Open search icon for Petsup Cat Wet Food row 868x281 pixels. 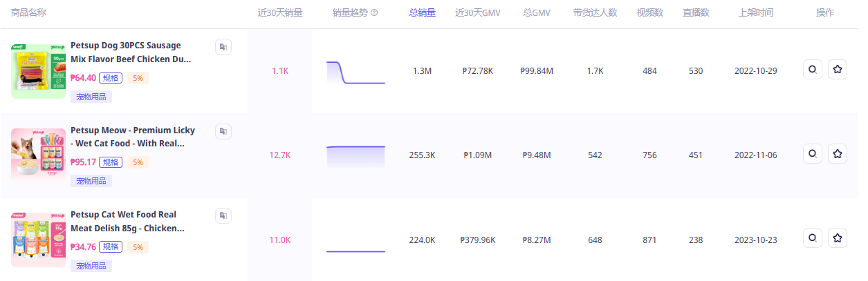[x=813, y=239]
